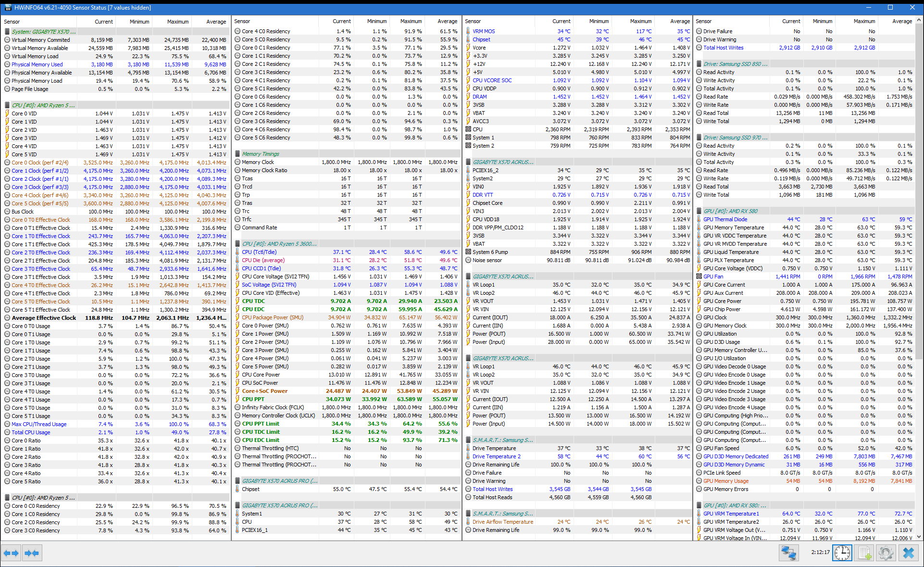Viewport: 924px width, 567px height.
Task: Click the circle icon beside Total Host Reads
Action: tap(468, 497)
